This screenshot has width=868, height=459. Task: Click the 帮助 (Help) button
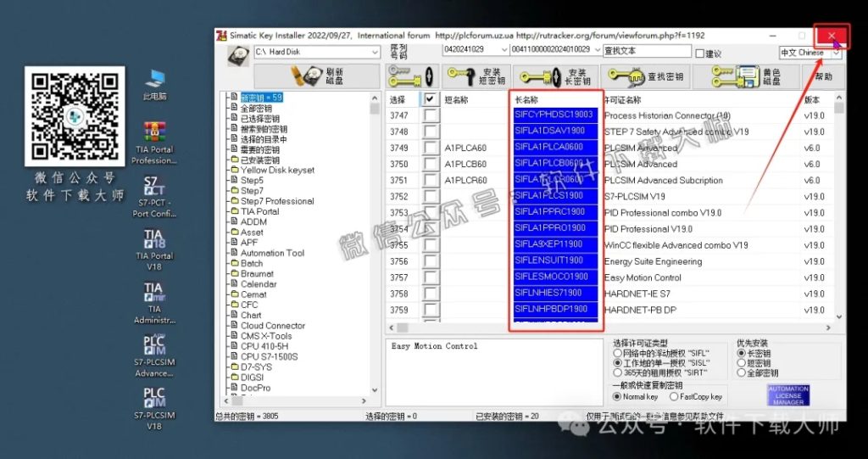click(x=823, y=76)
